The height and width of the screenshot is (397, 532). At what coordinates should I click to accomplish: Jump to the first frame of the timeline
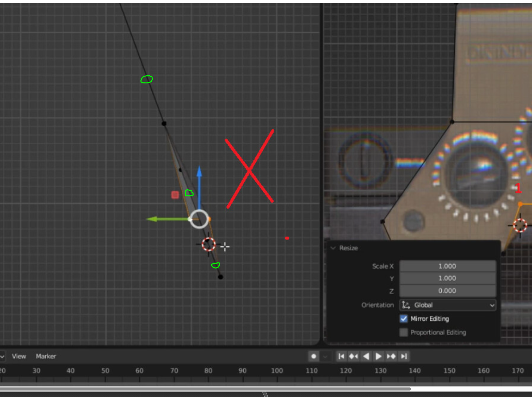pos(341,356)
